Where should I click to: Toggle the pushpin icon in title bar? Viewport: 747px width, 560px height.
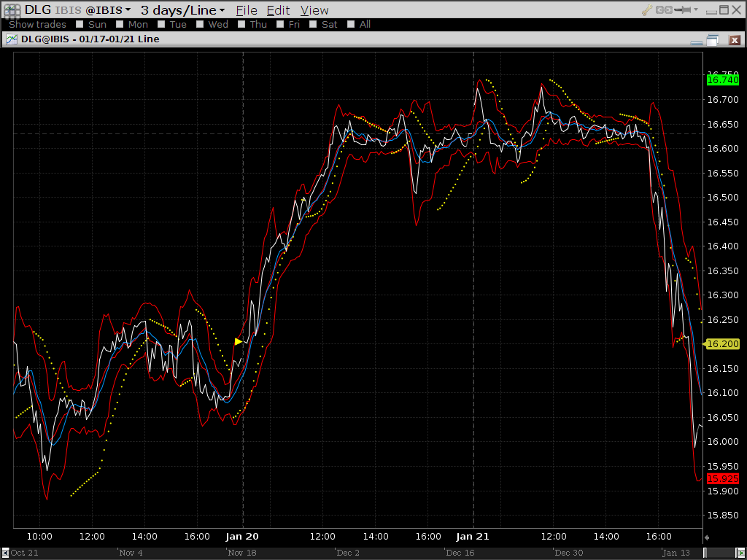click(684, 9)
